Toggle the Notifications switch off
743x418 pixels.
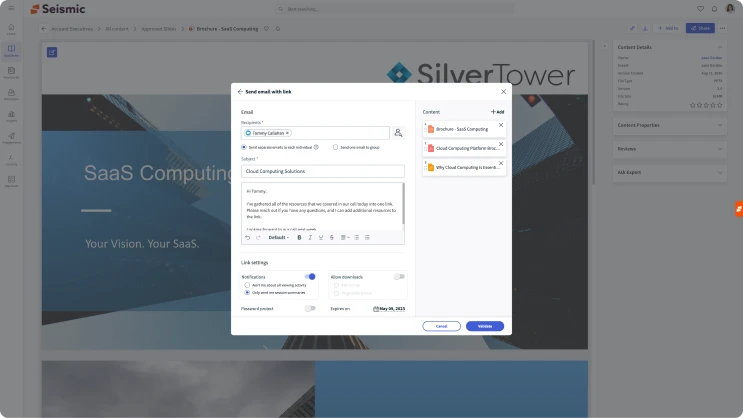310,277
